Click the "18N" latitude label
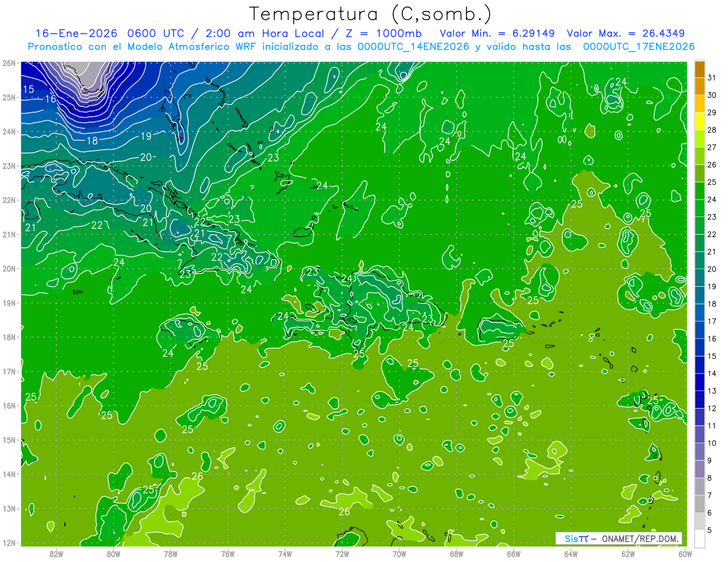This screenshot has width=728, height=562. click(x=8, y=337)
